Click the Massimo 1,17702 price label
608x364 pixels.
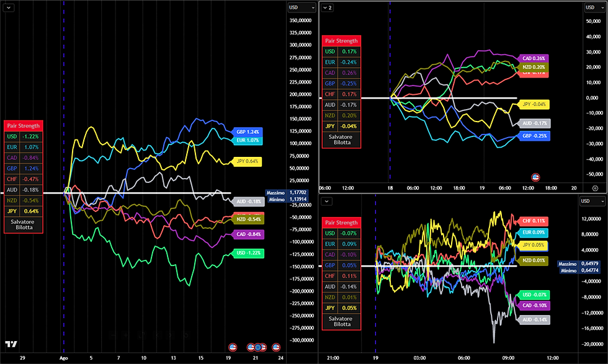click(287, 193)
